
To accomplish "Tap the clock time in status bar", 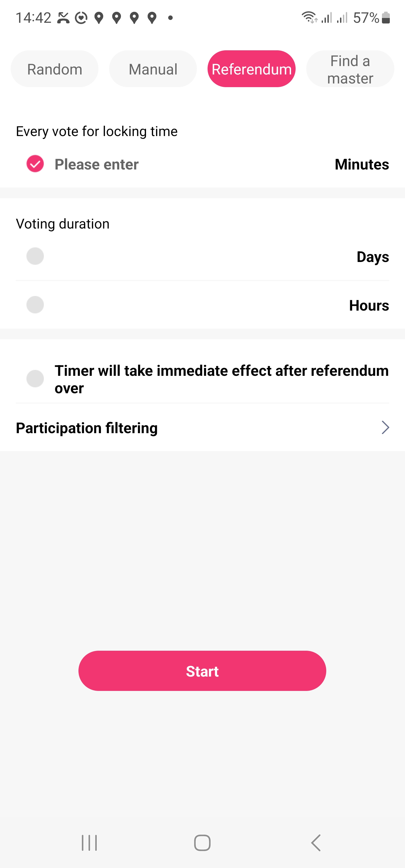I will [x=33, y=17].
